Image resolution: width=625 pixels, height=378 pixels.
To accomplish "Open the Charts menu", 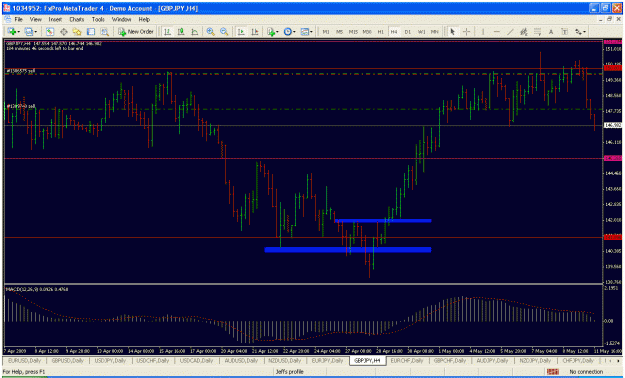I will click(x=77, y=19).
